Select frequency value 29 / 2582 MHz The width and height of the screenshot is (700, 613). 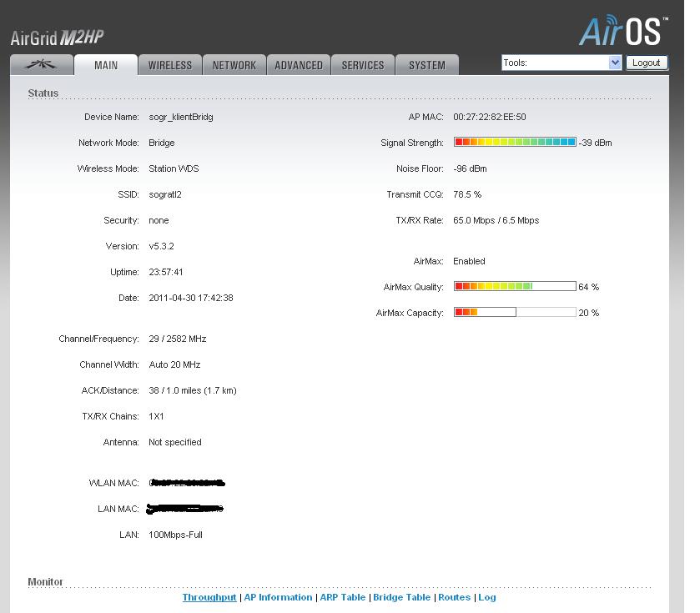178,339
